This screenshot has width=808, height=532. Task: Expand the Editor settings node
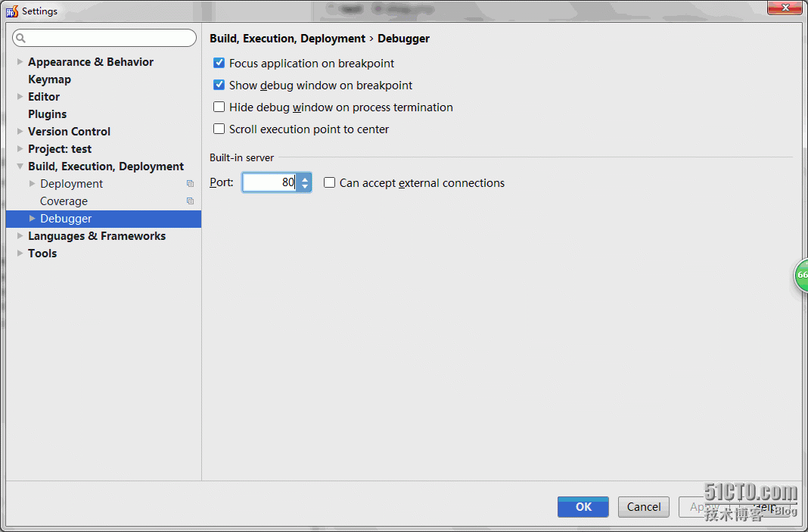(20, 96)
